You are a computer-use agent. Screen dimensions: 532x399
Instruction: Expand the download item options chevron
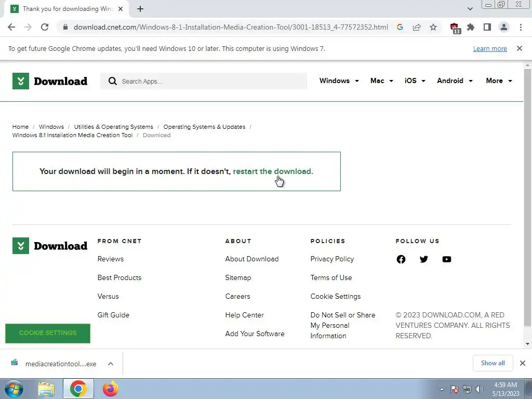[111, 364]
